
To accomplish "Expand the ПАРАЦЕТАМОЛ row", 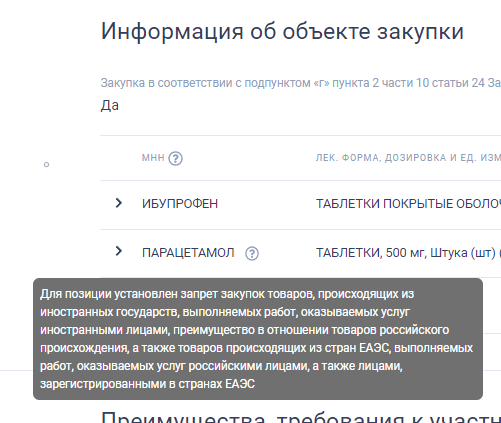I will (119, 251).
